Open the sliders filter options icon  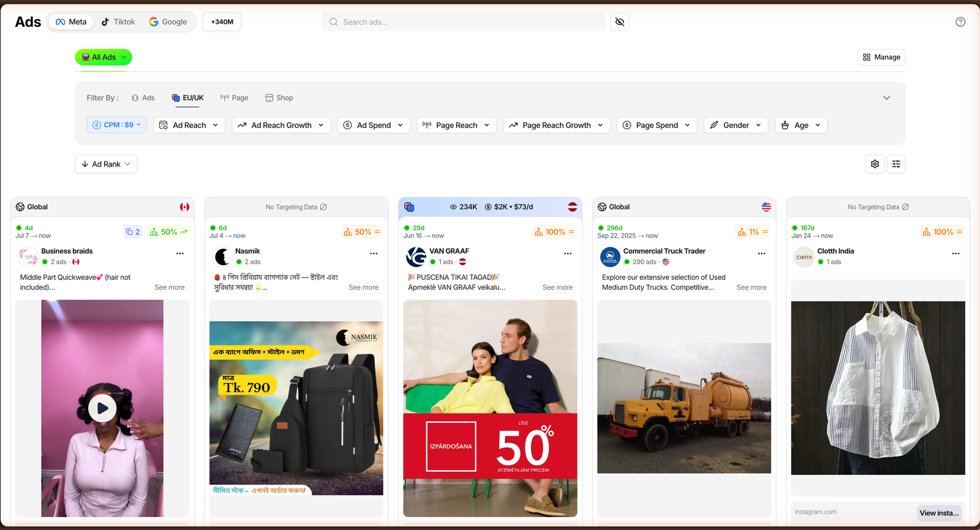896,164
